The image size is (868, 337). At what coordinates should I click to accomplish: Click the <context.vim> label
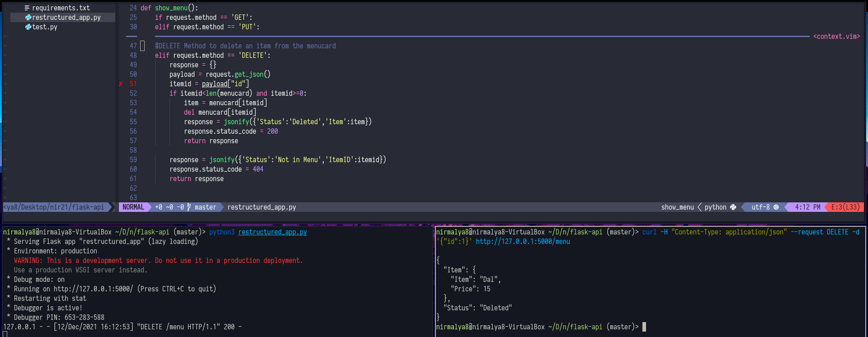[837, 37]
